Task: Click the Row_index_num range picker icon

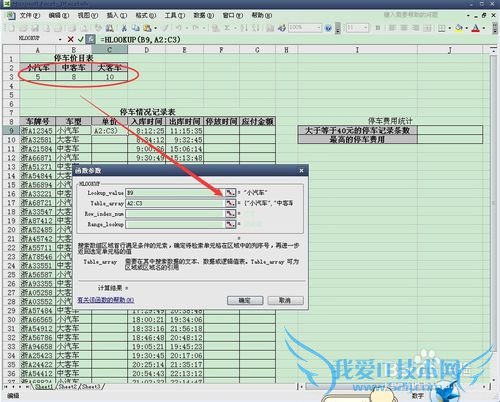Action: click(230, 213)
